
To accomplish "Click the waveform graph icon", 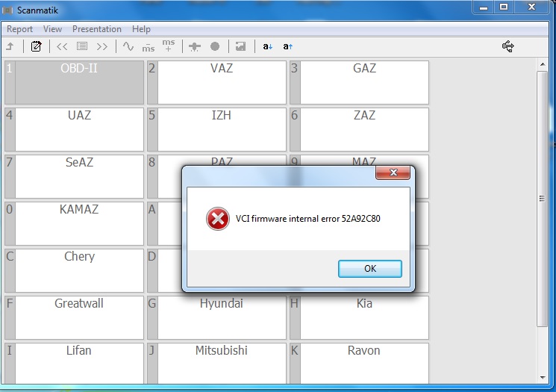I will pos(128,46).
